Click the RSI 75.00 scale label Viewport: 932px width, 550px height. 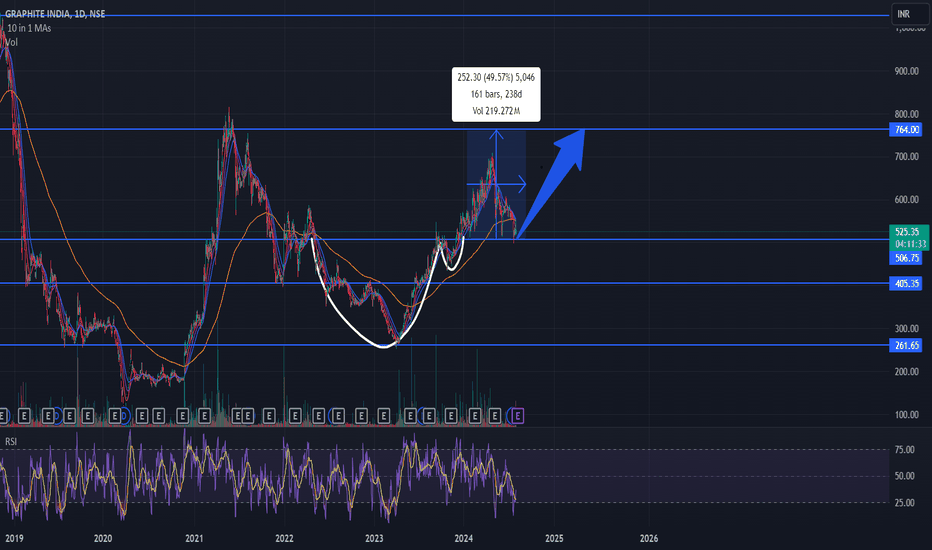(905, 450)
